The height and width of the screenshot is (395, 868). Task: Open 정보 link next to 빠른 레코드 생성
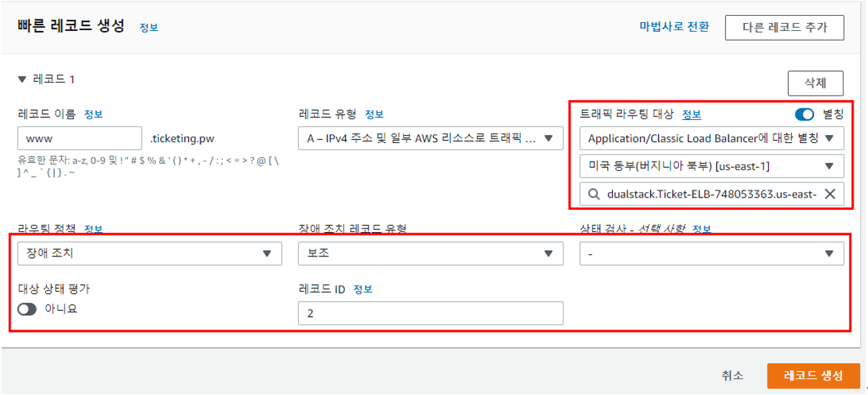click(x=149, y=27)
